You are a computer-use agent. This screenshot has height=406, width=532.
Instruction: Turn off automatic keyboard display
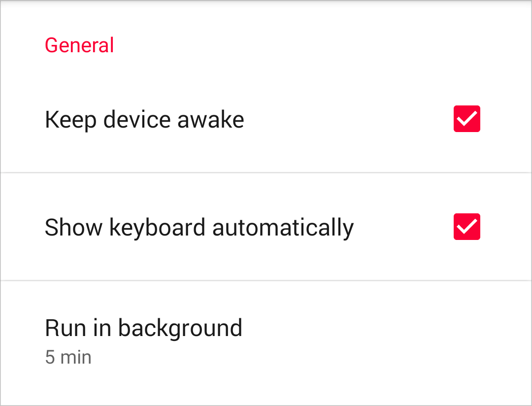[466, 227]
